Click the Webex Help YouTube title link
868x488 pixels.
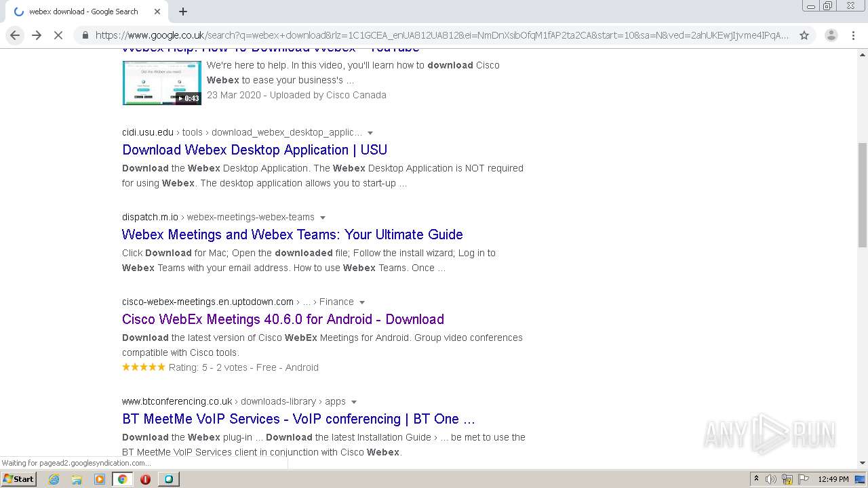(x=271, y=49)
